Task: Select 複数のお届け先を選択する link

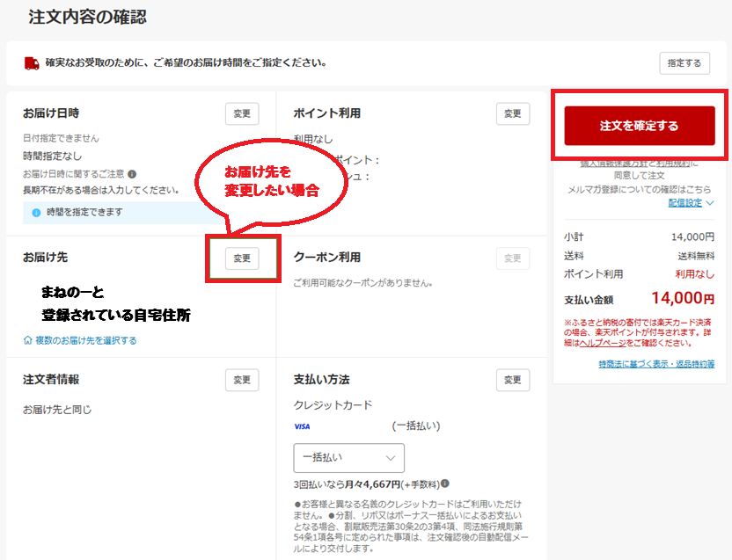Action: coord(86,340)
